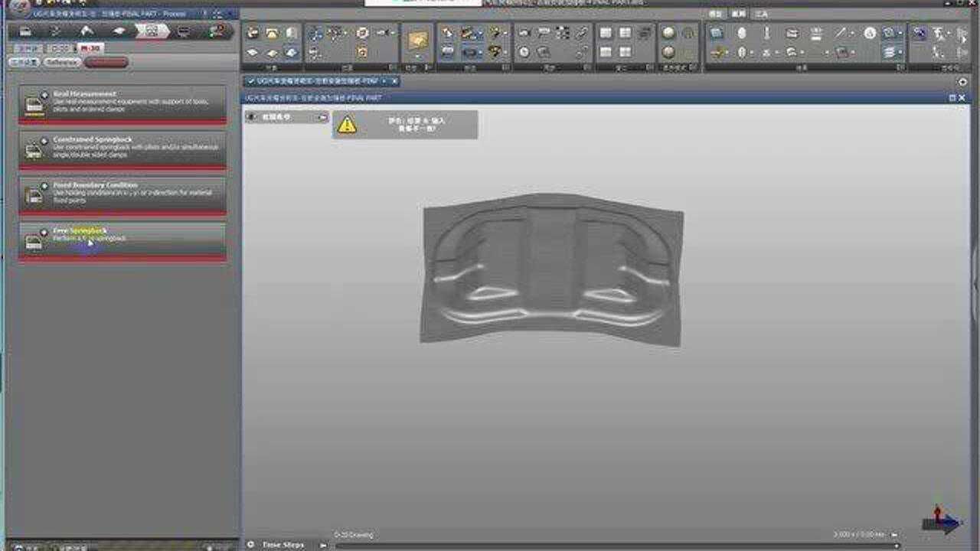Click the shaded sphere display icon
Image resolution: width=980 pixels, height=551 pixels.
pos(668,33)
